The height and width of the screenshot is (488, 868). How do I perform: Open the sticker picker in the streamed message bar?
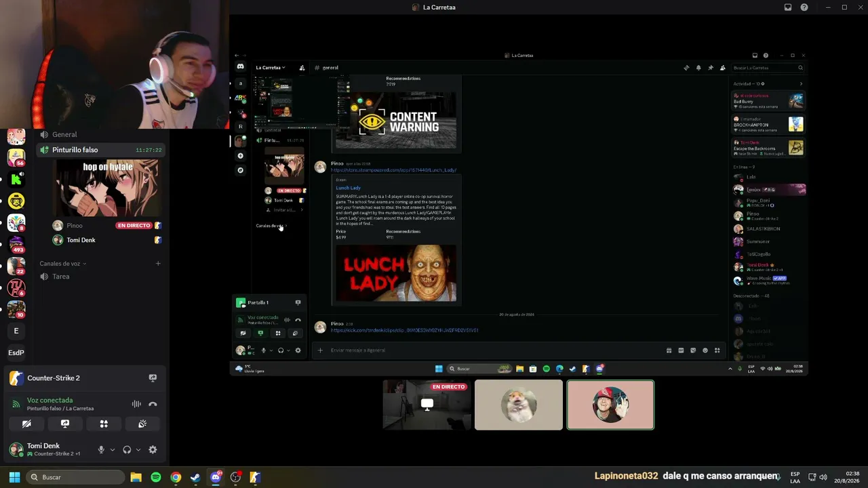(693, 350)
